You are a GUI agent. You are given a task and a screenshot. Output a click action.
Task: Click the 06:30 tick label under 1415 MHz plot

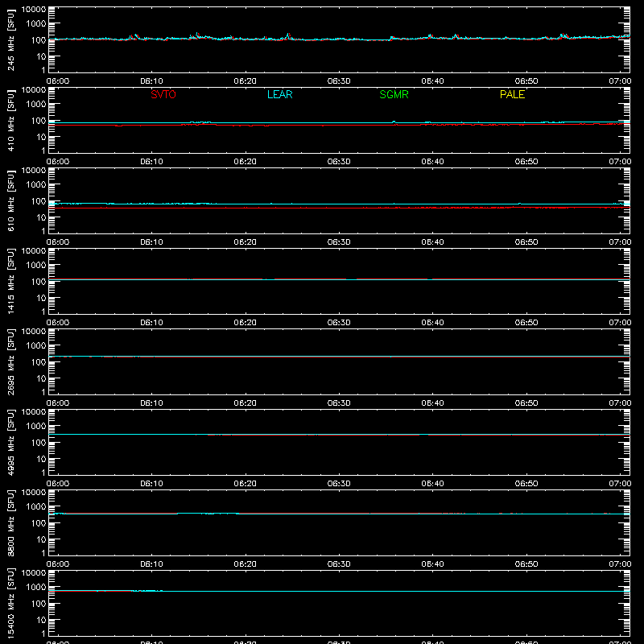coord(339,323)
